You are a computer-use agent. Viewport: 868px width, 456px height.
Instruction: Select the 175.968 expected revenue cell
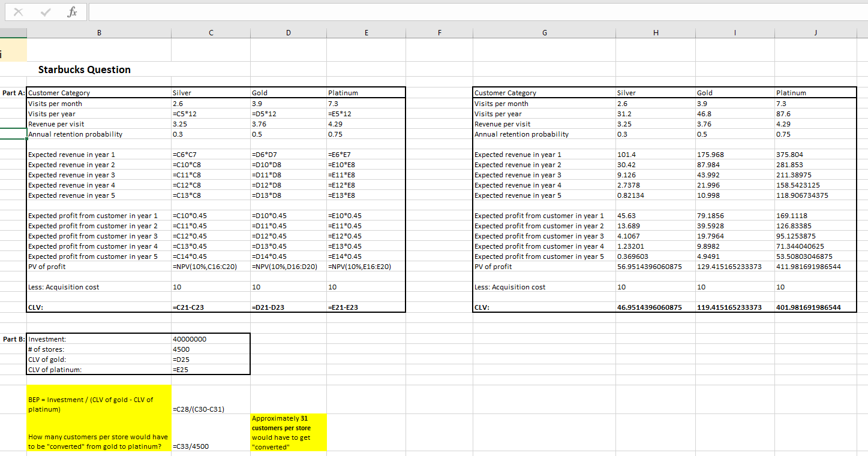click(x=735, y=155)
